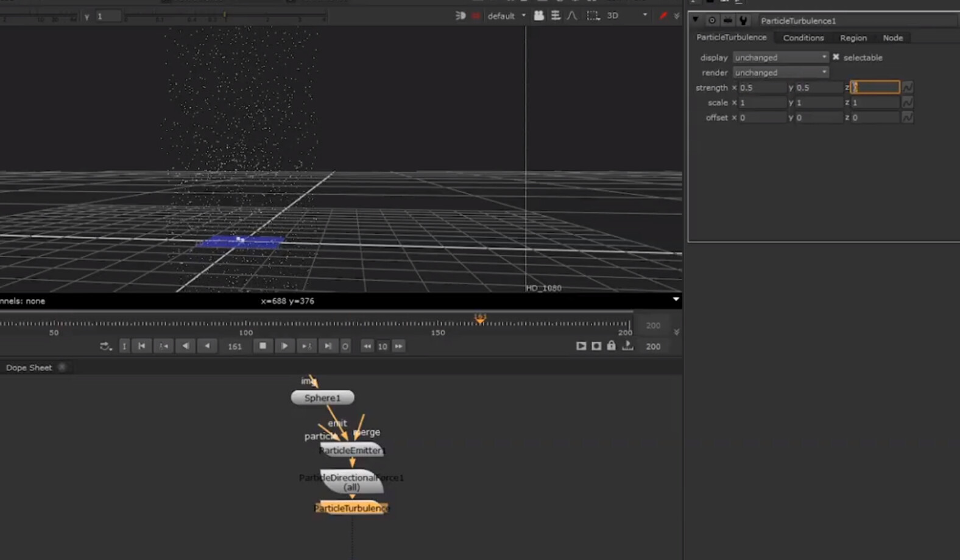Click the gamma value field showing 1
960x560 pixels.
(108, 16)
